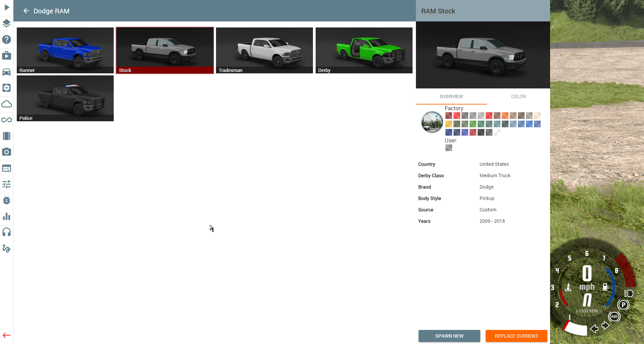The height and width of the screenshot is (344, 644).
Task: Click the headlight indicator on the gauge
Action: tap(629, 294)
